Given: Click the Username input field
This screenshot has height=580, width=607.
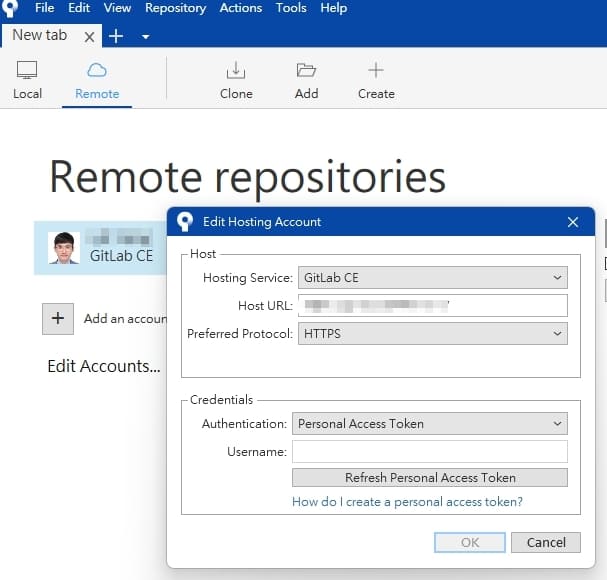Looking at the screenshot, I should click(430, 451).
